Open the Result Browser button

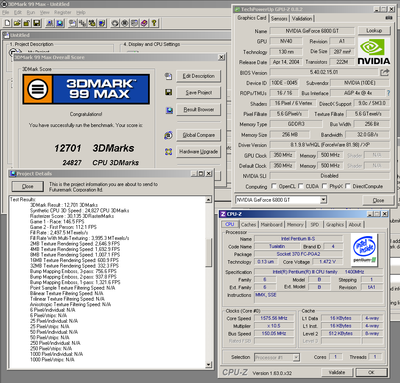pos(198,109)
